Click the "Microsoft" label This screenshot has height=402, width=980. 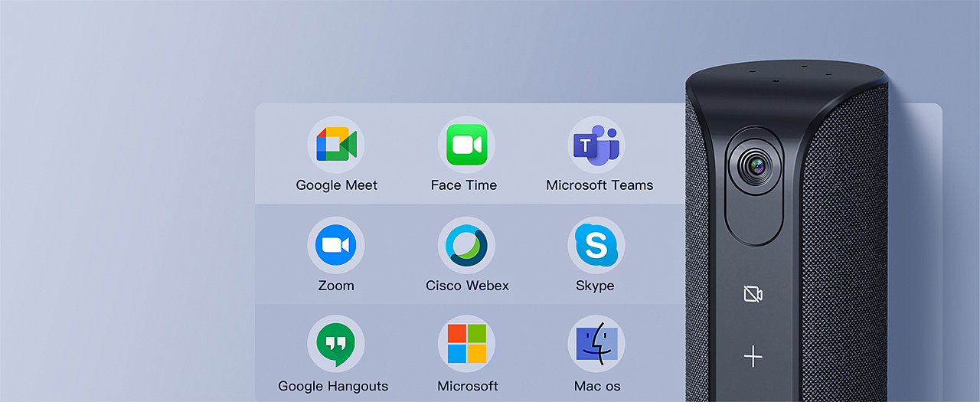468,386
